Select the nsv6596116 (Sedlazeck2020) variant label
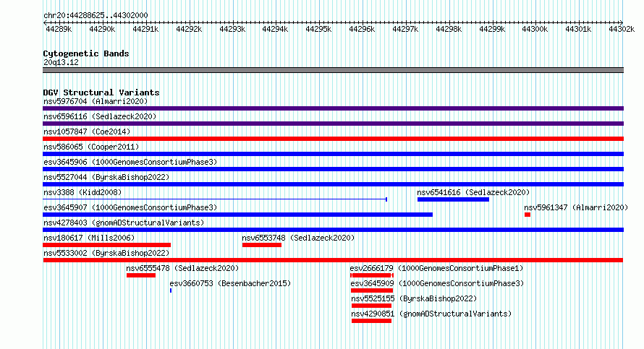The height and width of the screenshot is (349, 644). [100, 116]
